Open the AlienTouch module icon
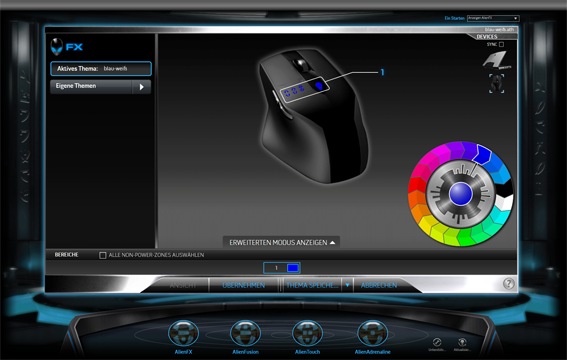Viewport: 567px width, 360px height. point(307,333)
